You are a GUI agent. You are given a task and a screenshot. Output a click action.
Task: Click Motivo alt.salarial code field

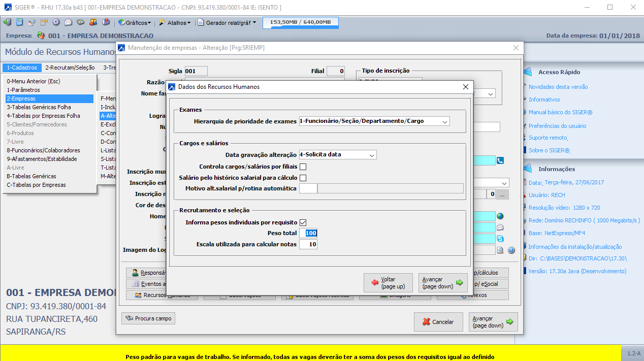pyautogui.click(x=308, y=188)
